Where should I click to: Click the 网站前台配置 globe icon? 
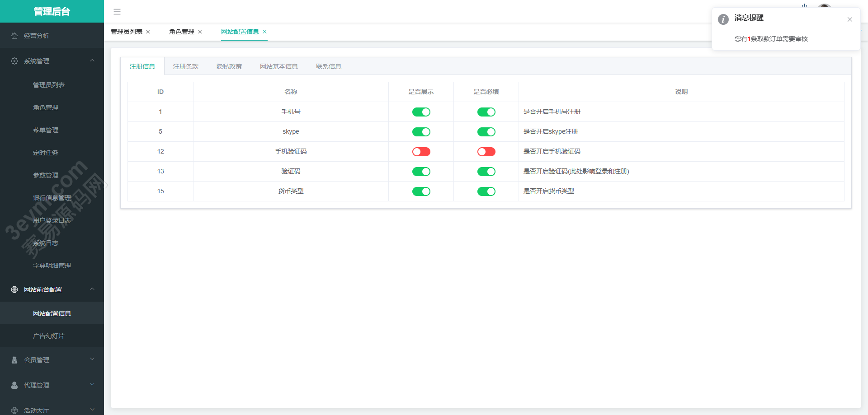[x=14, y=289]
